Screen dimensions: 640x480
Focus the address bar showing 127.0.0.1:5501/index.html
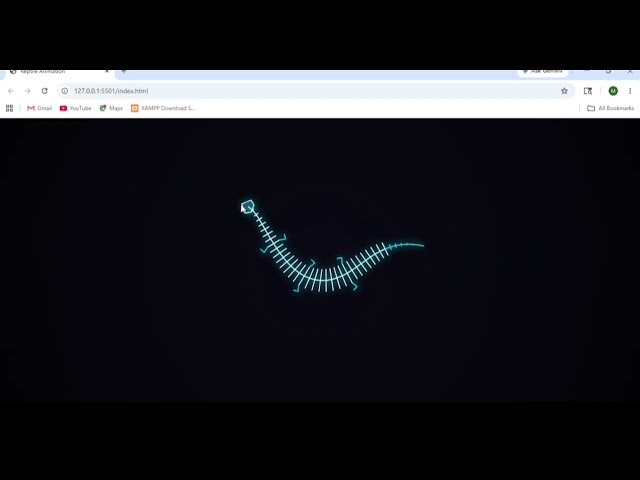tap(316, 91)
